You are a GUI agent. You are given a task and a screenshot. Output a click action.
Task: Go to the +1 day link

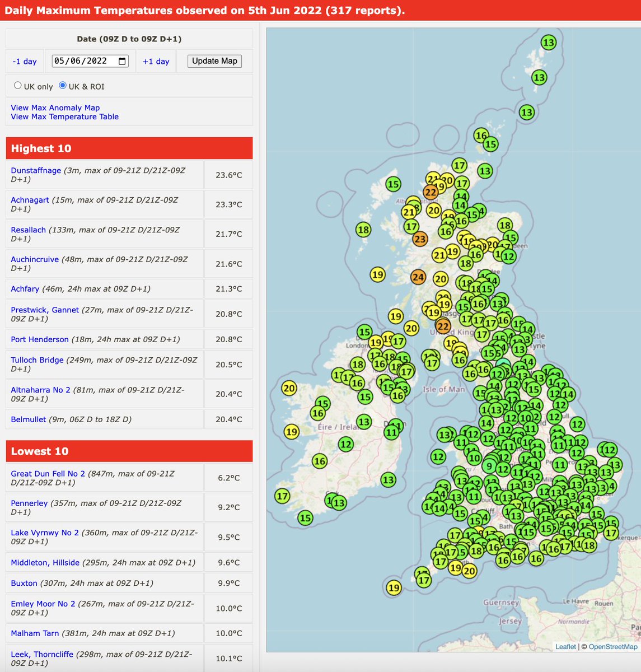click(156, 62)
